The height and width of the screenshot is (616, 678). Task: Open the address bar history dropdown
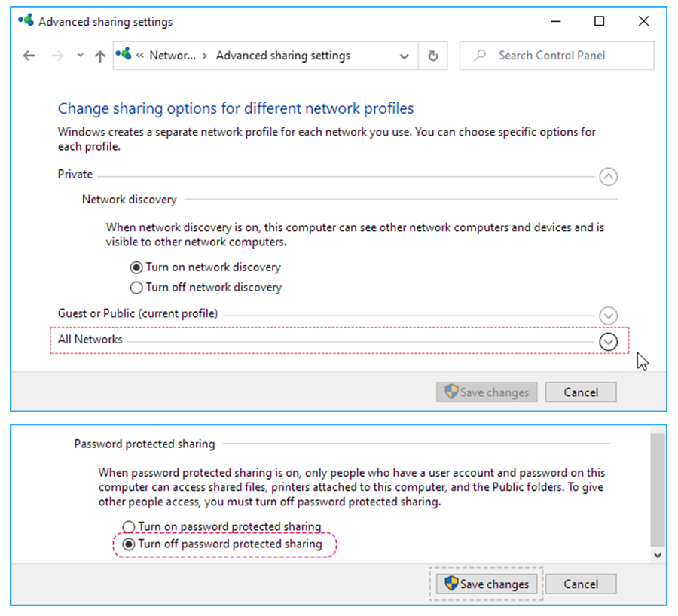pos(405,56)
